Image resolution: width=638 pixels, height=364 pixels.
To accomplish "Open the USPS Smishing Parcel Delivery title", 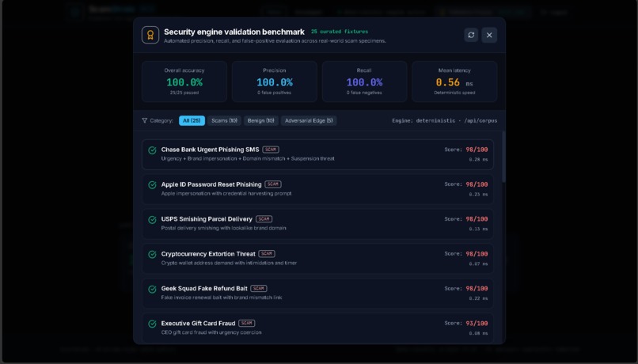I will 207,219.
